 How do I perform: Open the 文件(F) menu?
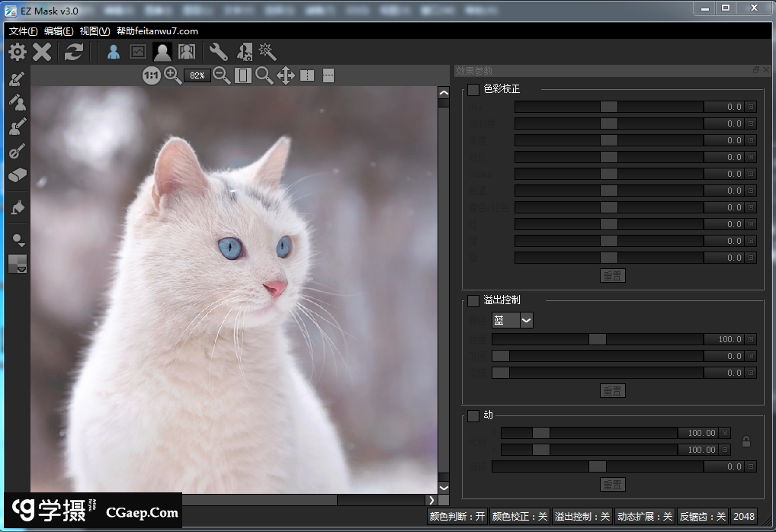tap(23, 31)
